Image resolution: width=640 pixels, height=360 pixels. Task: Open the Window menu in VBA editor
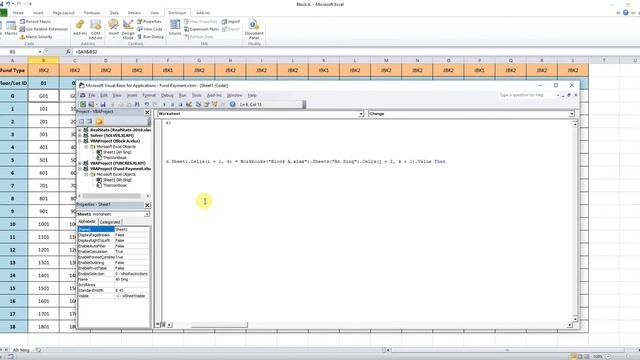coord(234,95)
